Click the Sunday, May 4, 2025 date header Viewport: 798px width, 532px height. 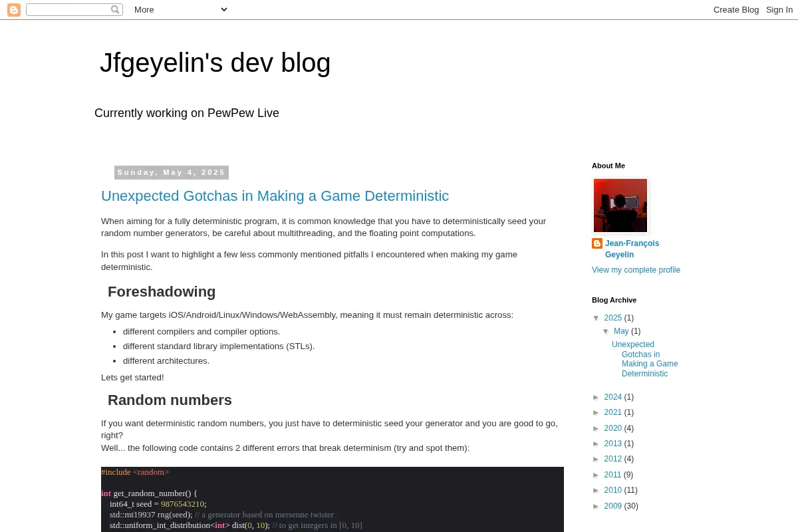(172, 172)
